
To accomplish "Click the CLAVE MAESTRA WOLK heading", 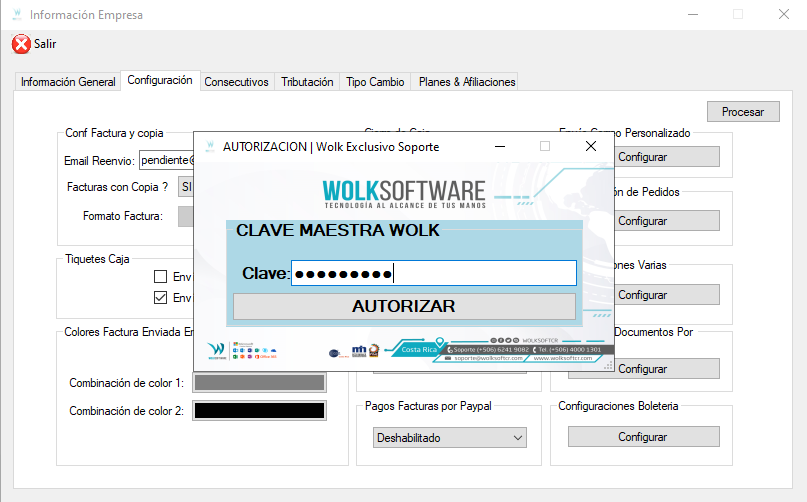I will (338, 230).
